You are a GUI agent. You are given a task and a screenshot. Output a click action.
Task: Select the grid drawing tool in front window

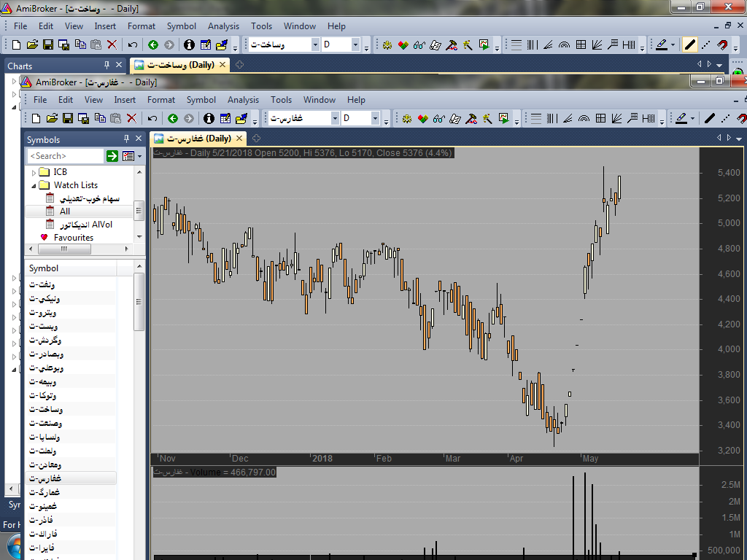[601, 119]
